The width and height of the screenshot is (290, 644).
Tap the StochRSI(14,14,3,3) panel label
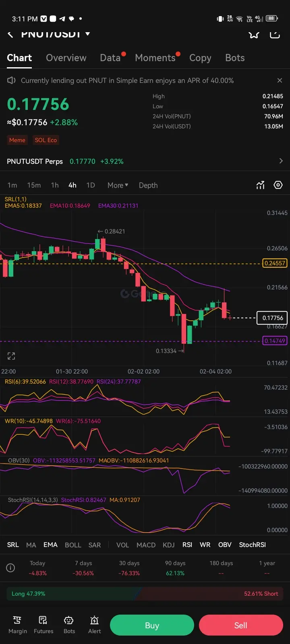coord(33,500)
